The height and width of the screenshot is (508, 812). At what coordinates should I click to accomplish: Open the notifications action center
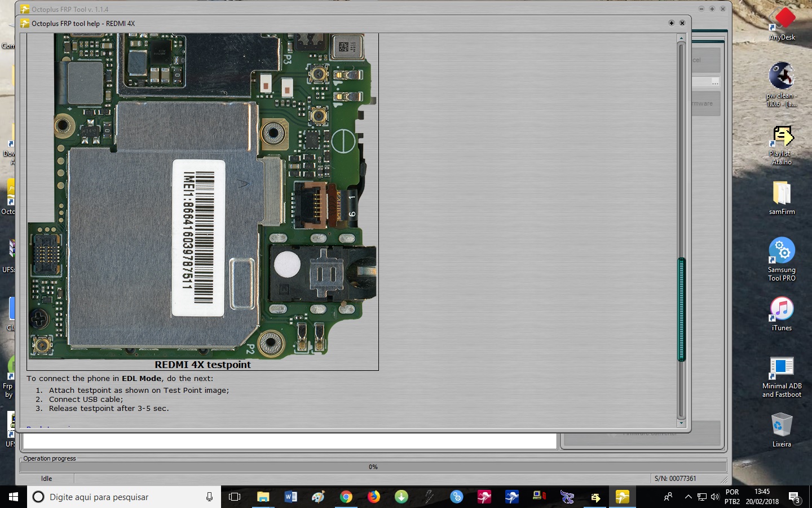click(x=795, y=497)
